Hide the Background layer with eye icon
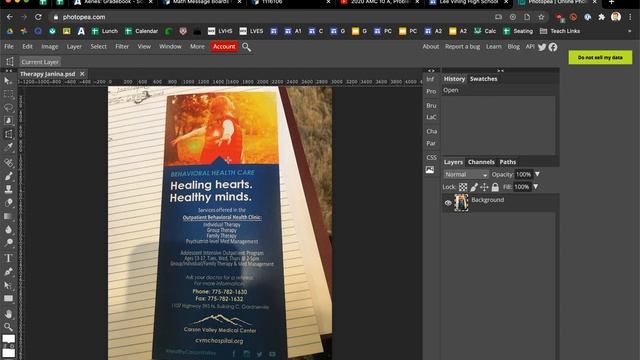This screenshot has width=640, height=360. click(448, 203)
